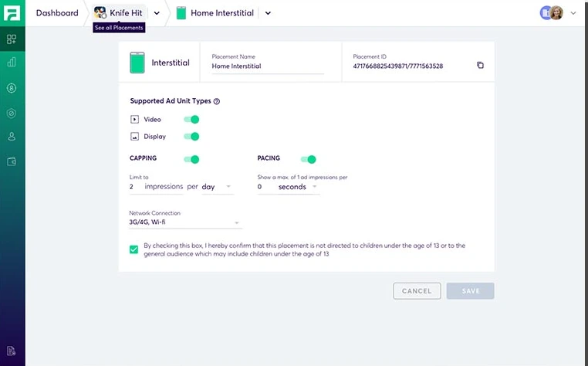Open the bar chart analytics sidebar icon

pos(12,63)
